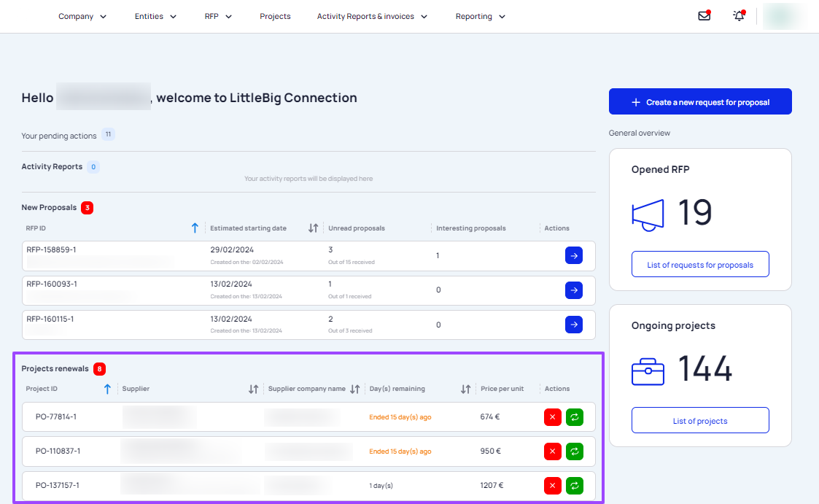Expand the RFP dropdown menu

[x=218, y=16]
